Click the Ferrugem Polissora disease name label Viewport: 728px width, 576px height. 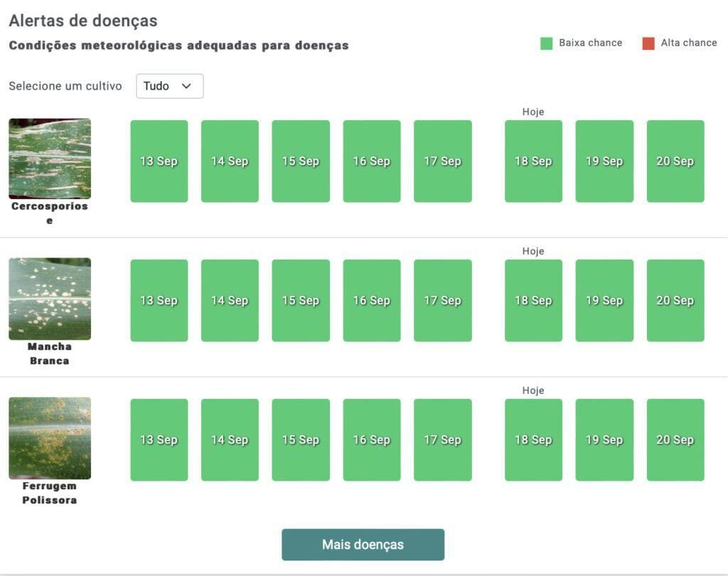click(x=50, y=493)
